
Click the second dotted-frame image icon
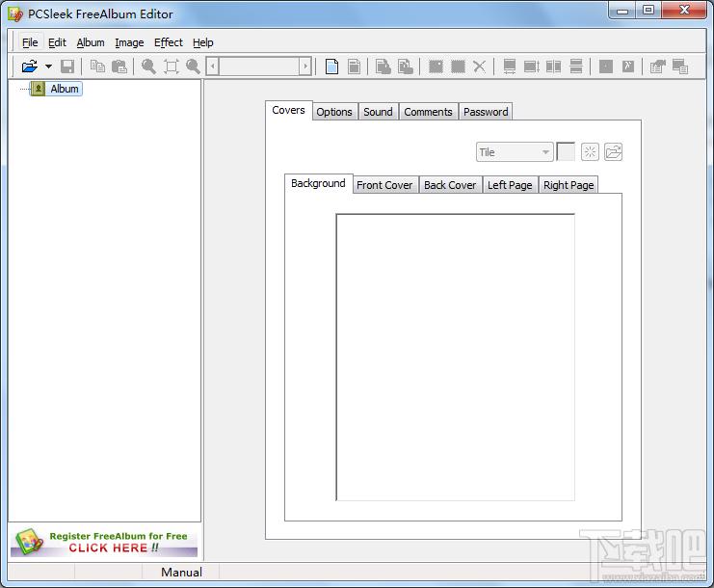click(458, 67)
